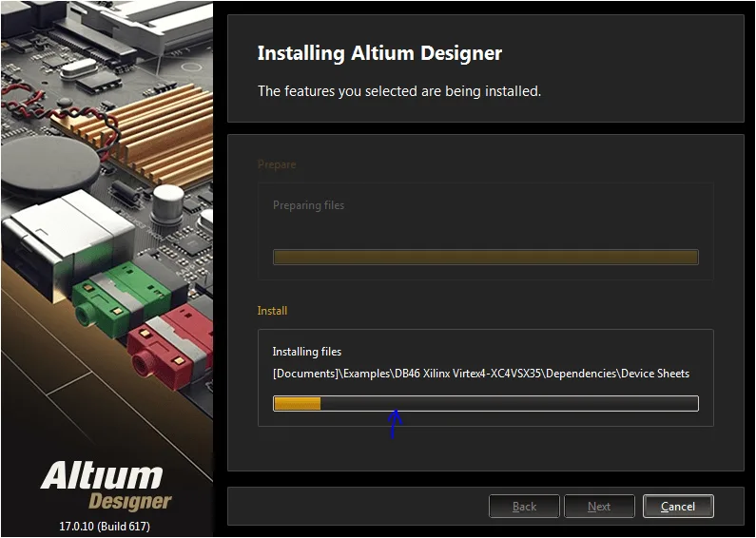756x538 pixels.
Task: Click the Install progress bar
Action: pos(486,403)
